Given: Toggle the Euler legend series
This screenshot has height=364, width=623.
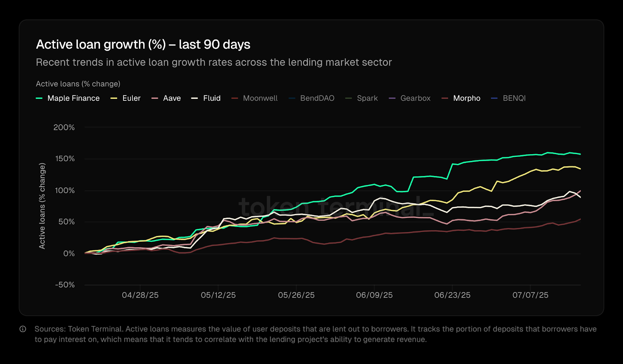Looking at the screenshot, I should 125,98.
